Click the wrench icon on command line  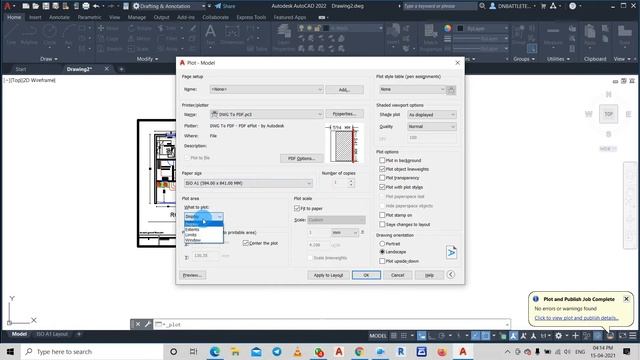point(147,324)
